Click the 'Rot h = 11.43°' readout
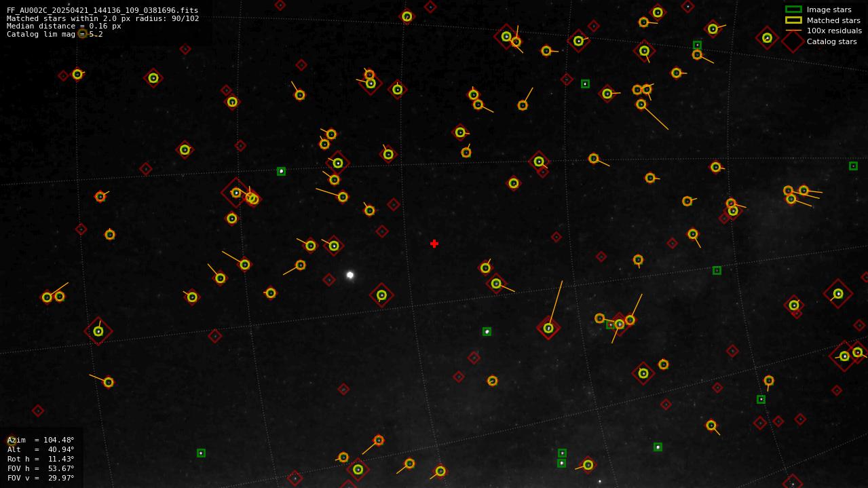 41,459
